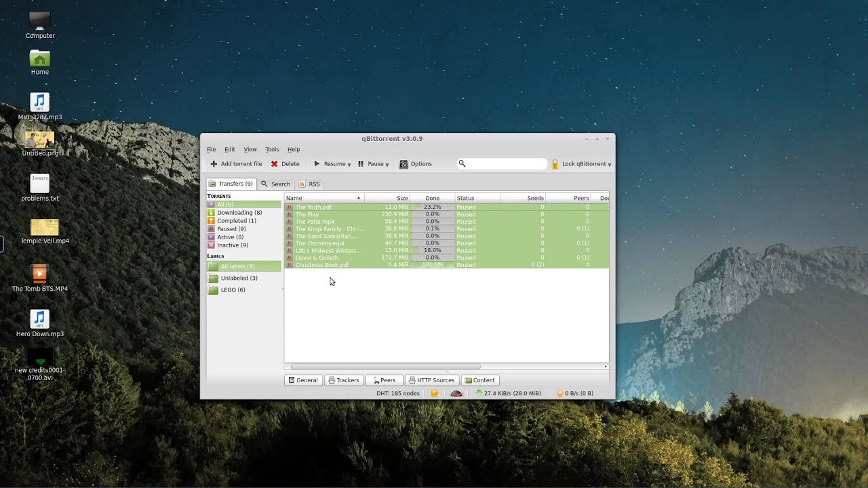Click the yellow connection status icon
This screenshot has width=868, height=488.
(434, 393)
